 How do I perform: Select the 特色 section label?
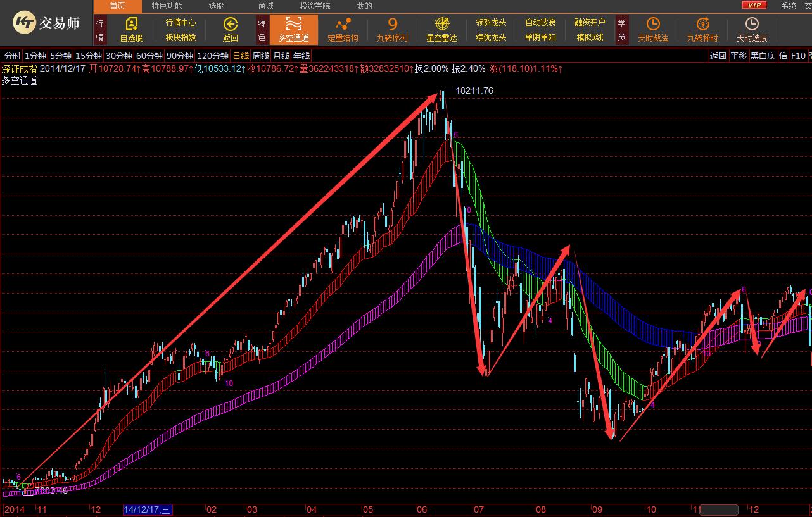click(262, 30)
